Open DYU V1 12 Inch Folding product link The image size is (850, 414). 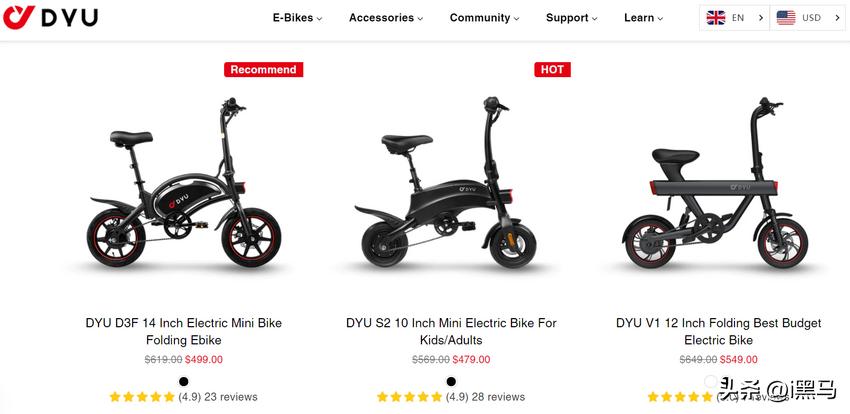719,332
